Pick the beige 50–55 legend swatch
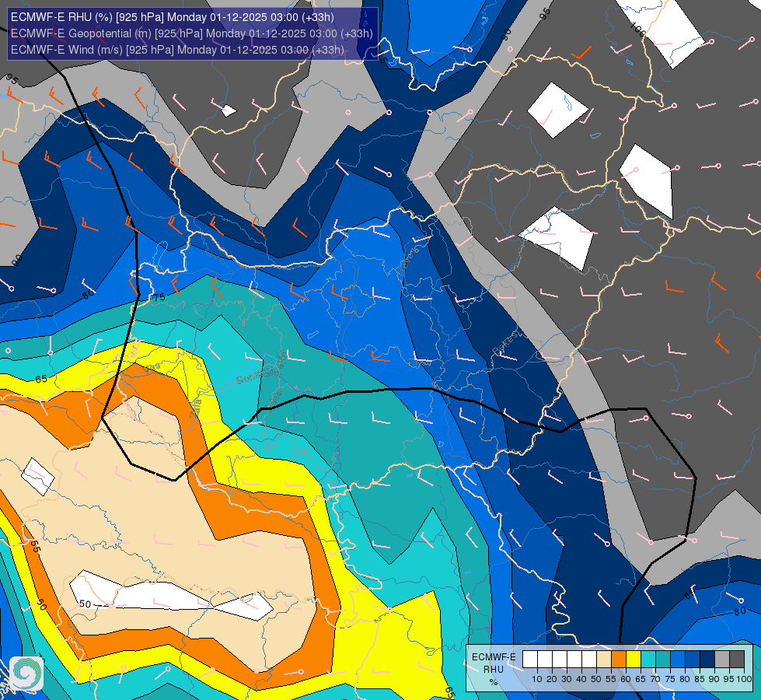The height and width of the screenshot is (700, 761). click(x=604, y=659)
